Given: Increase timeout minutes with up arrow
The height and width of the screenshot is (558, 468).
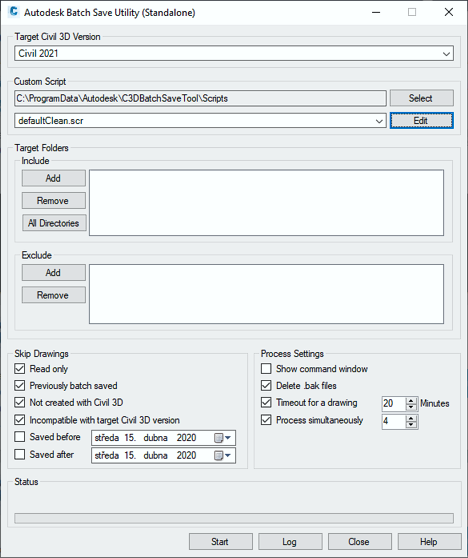Looking at the screenshot, I should tap(411, 400).
